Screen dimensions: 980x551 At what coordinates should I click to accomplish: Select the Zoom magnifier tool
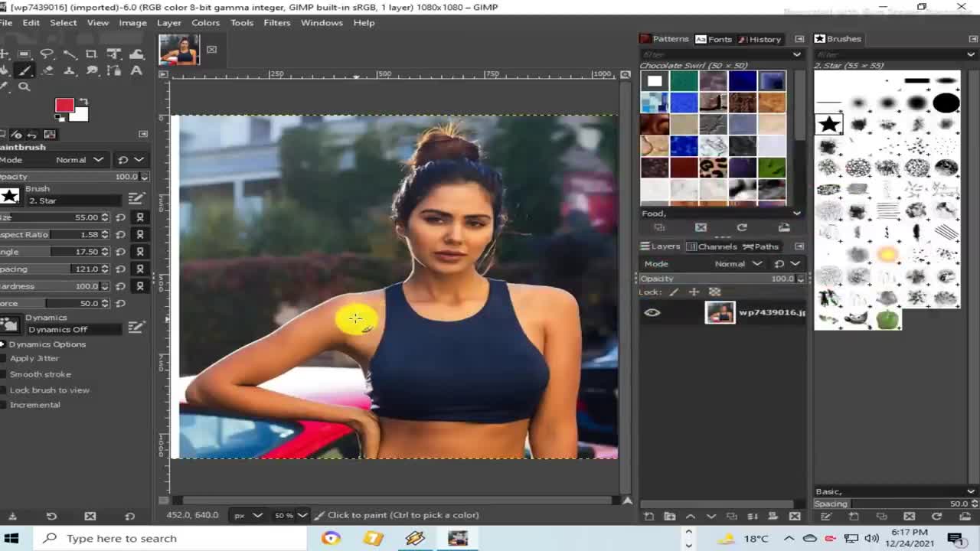click(24, 87)
